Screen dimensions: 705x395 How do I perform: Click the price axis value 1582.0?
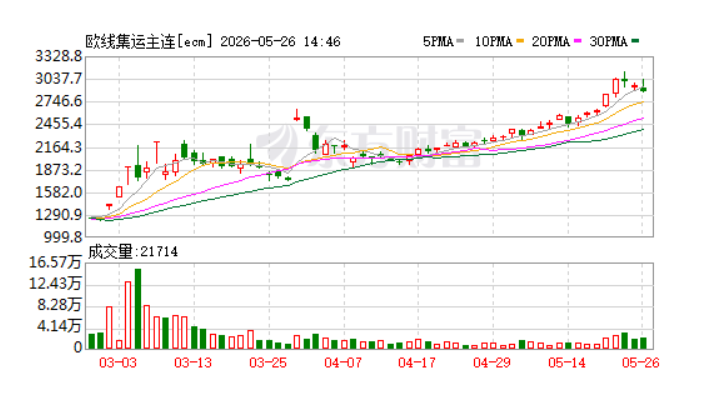coord(59,192)
